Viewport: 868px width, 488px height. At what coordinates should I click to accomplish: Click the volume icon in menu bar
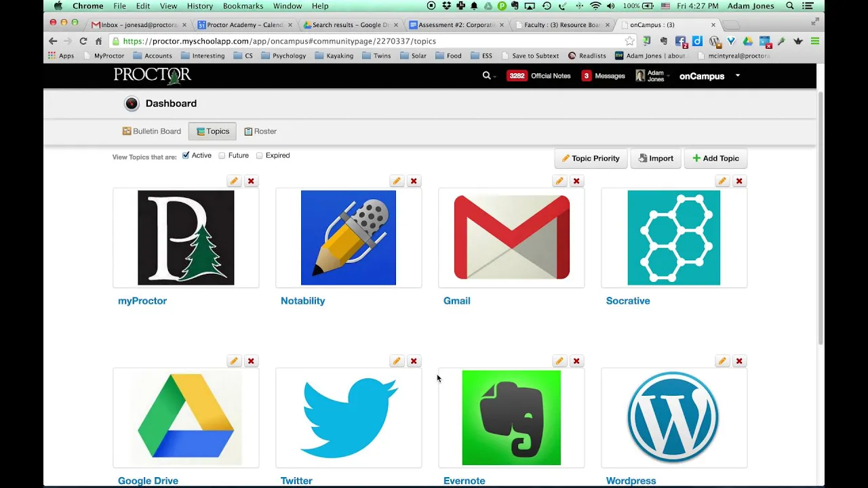pos(611,6)
